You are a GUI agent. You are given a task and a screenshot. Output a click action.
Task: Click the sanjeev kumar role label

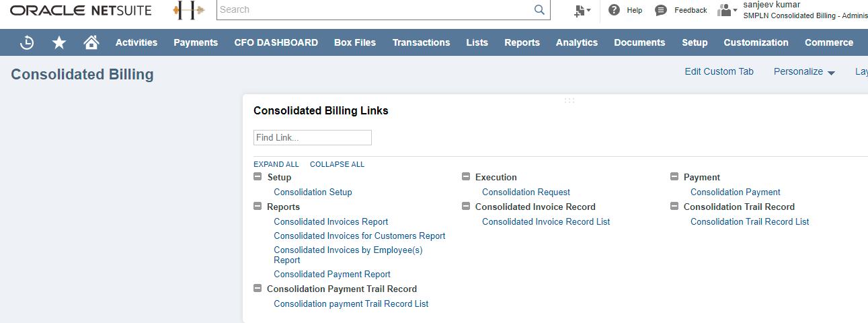point(771,5)
